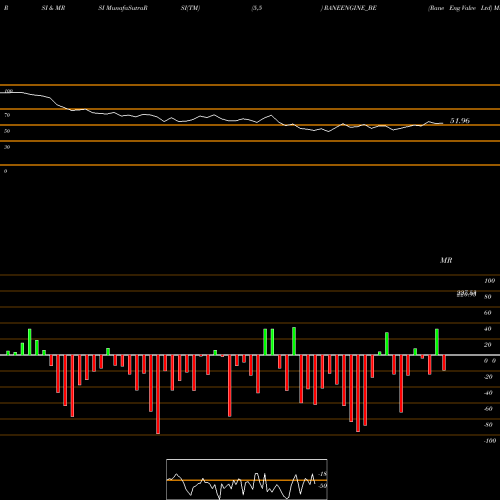Click the 60 label on MR axis
Screen dimensions: 500x500
(x=488, y=313)
